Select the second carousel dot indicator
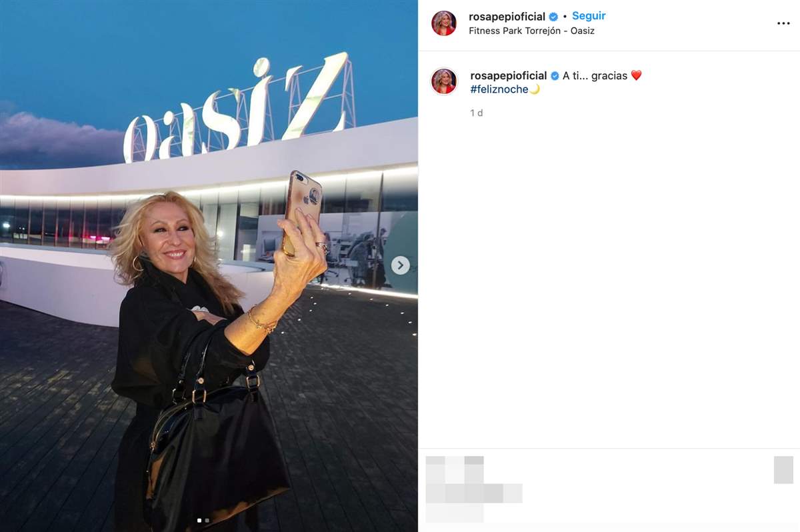The height and width of the screenshot is (532, 800). coord(207,520)
